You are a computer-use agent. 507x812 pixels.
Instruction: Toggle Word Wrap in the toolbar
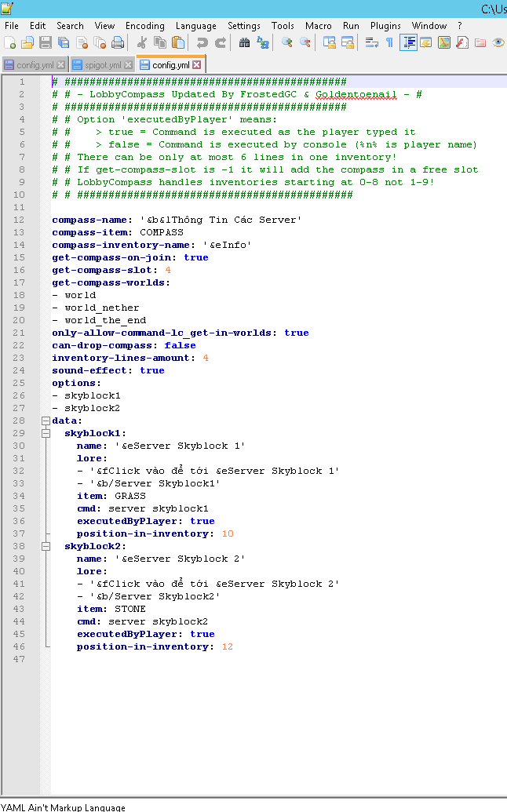point(372,43)
